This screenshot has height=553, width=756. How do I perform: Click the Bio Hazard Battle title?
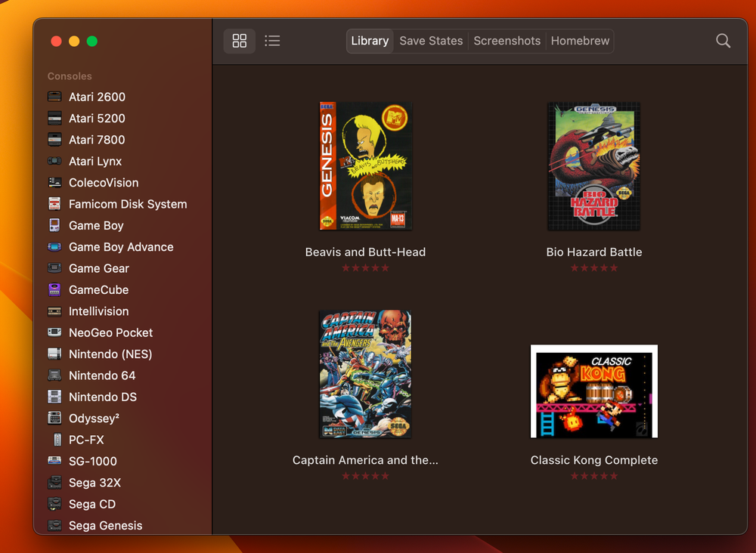[594, 252]
